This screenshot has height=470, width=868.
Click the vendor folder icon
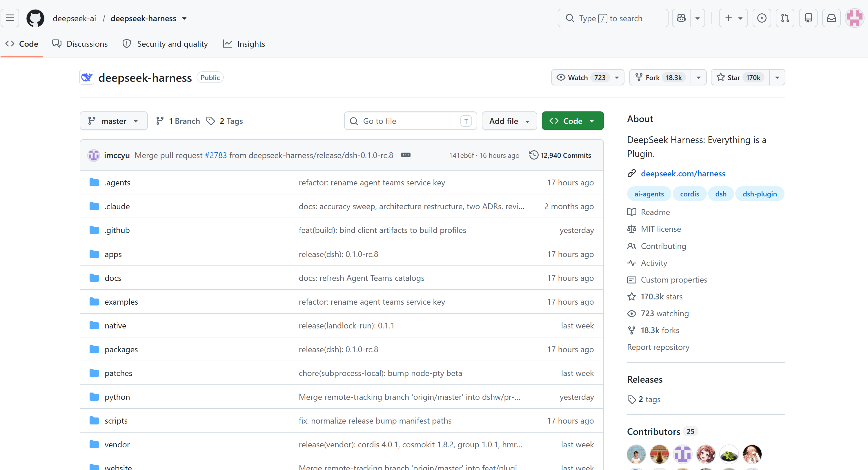tap(94, 444)
